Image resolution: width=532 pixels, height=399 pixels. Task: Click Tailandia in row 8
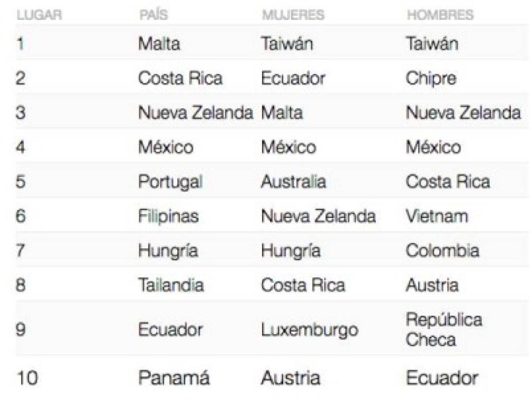pyautogui.click(x=171, y=285)
